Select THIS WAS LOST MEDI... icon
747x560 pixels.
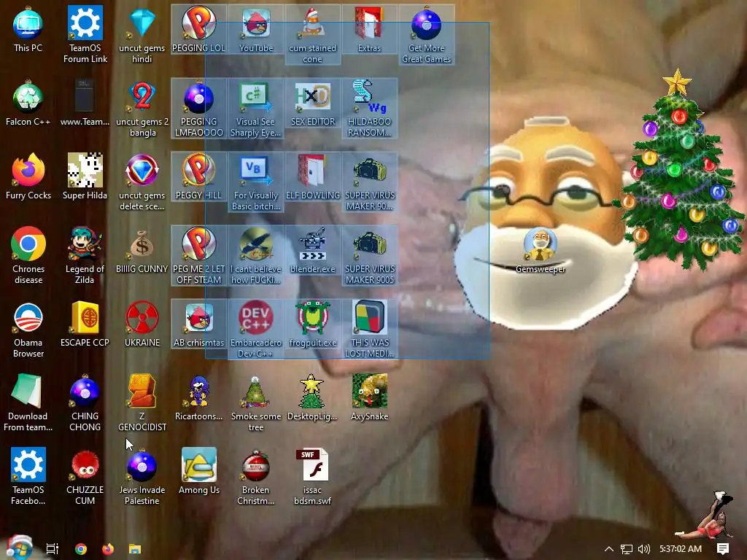coord(369,330)
